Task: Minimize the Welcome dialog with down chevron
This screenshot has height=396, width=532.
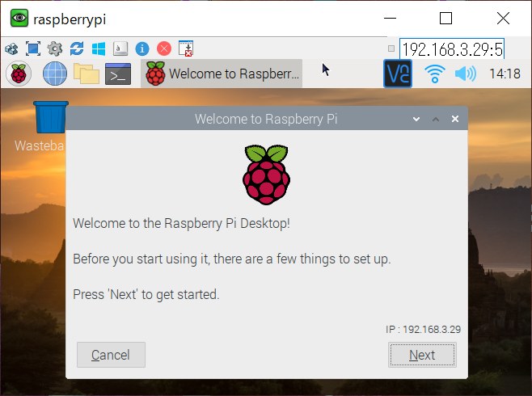Action: pyautogui.click(x=416, y=119)
